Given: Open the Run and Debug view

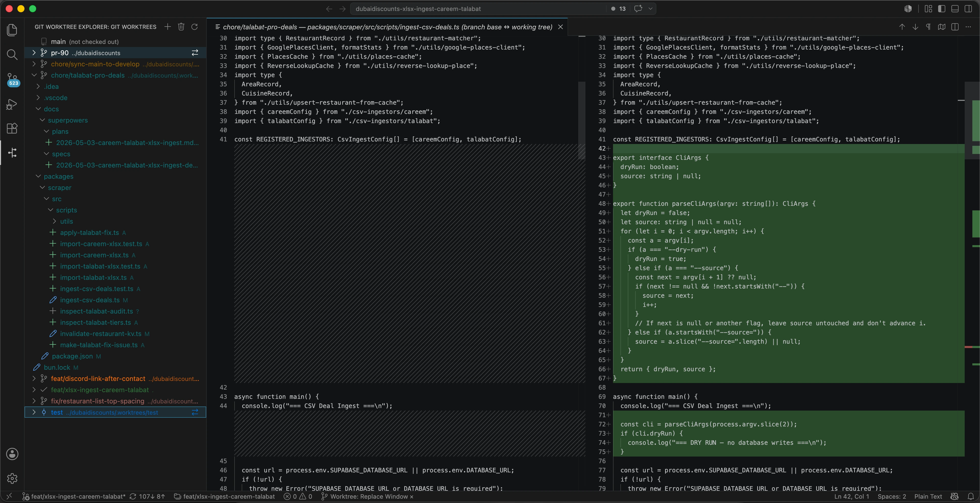Looking at the screenshot, I should pos(12,104).
